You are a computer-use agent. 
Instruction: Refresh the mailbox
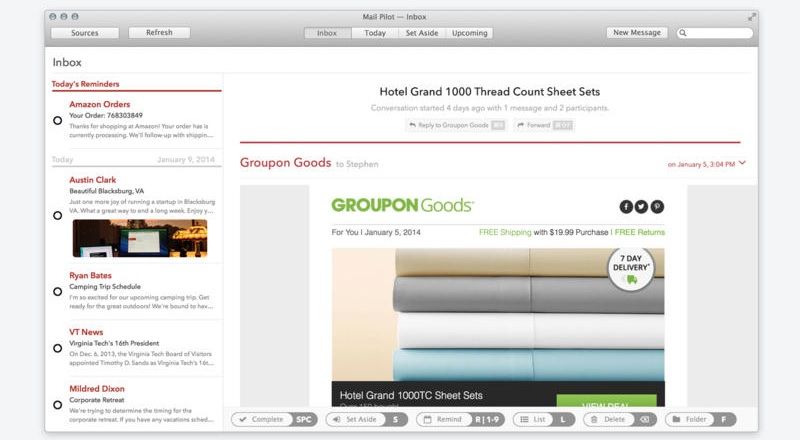[159, 32]
